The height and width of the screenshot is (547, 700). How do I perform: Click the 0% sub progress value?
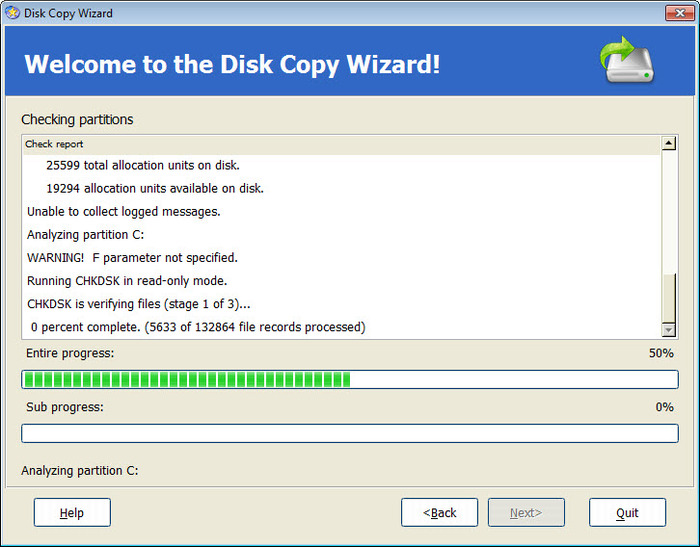coord(664,407)
